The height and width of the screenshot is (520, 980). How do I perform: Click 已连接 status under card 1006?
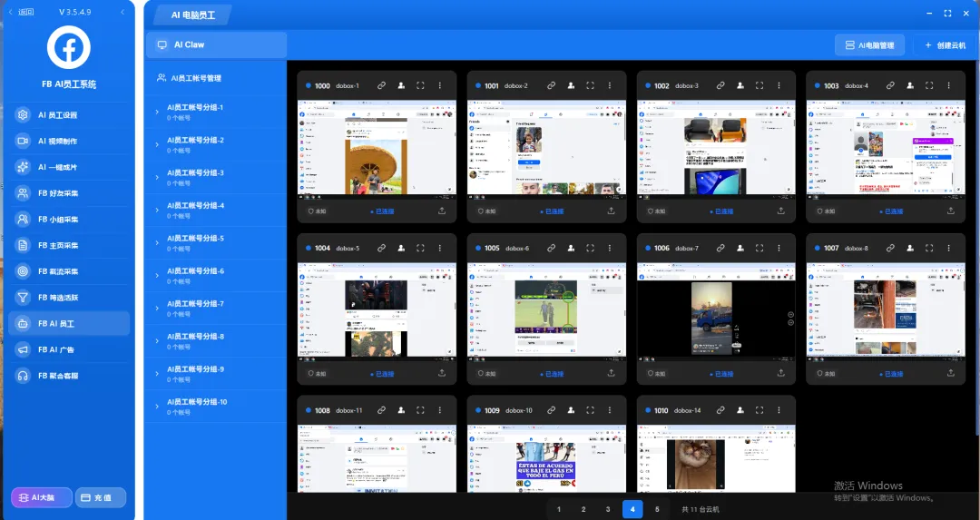click(722, 374)
